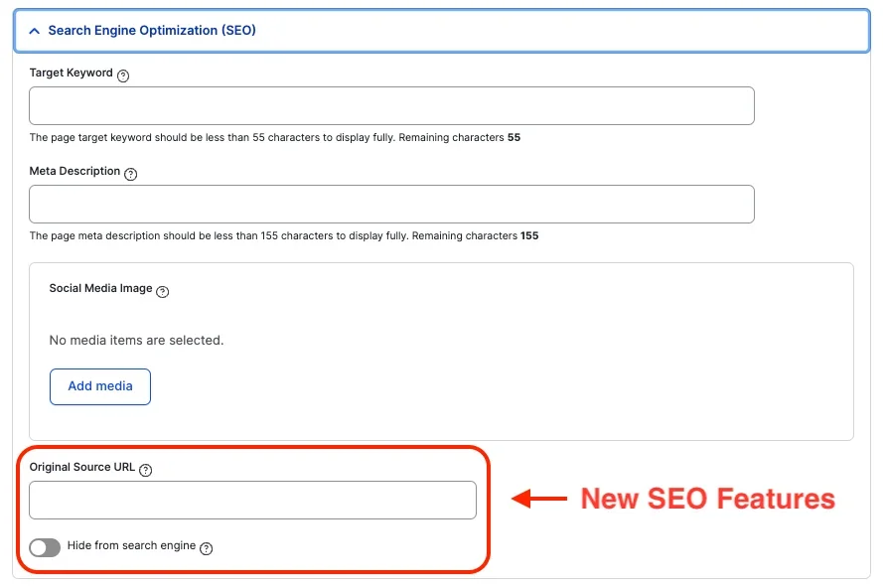Open the Hide from search engine help tooltip
Viewport: 883px width, 588px height.
pos(207,547)
